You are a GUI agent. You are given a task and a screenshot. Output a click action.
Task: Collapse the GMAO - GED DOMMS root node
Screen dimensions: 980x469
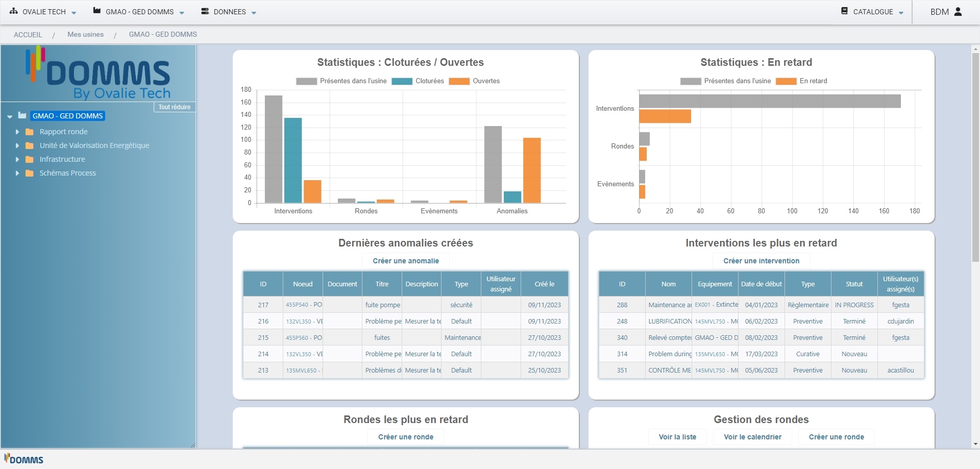[10, 116]
